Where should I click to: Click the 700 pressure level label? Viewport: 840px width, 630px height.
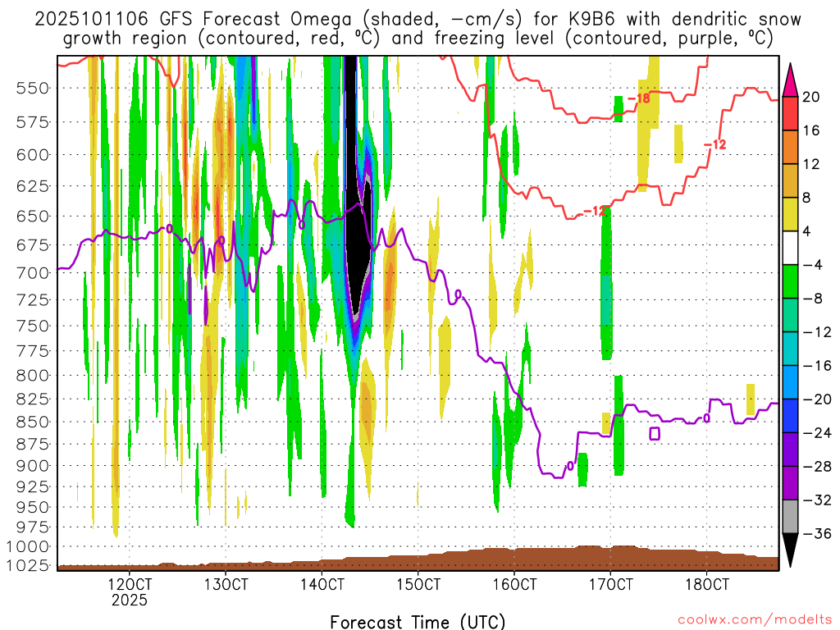pyautogui.click(x=33, y=273)
